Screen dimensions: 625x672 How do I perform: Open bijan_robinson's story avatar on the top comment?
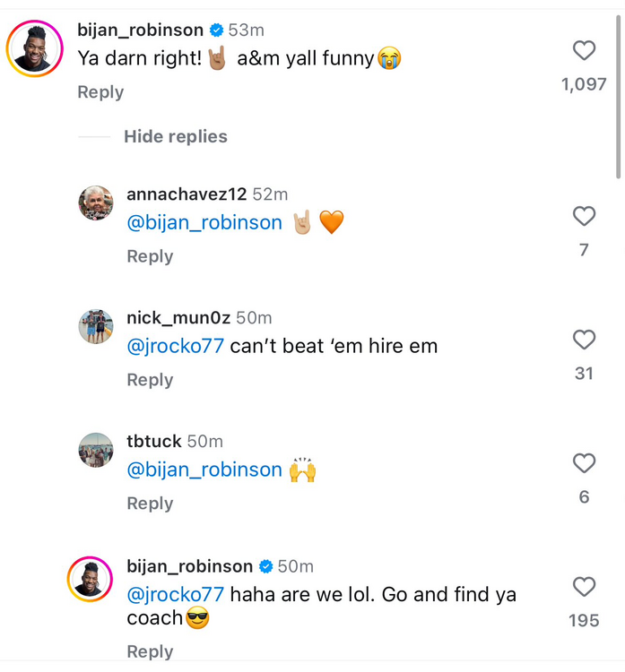(x=35, y=47)
